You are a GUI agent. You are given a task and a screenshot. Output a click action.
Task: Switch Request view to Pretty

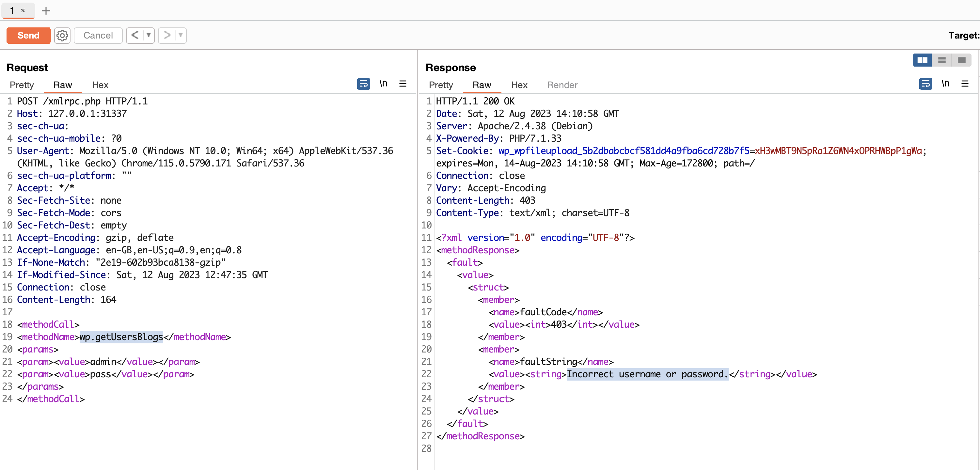pyautogui.click(x=22, y=85)
